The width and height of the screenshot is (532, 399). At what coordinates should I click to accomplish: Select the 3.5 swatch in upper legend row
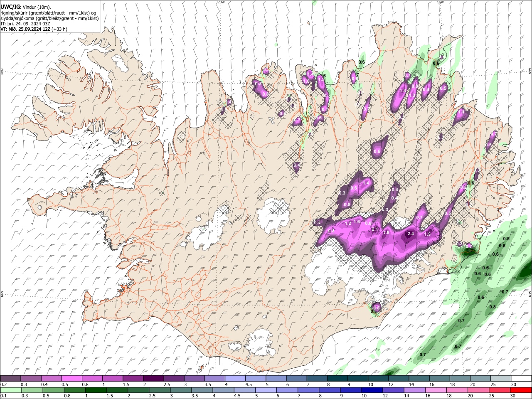pyautogui.click(x=214, y=378)
